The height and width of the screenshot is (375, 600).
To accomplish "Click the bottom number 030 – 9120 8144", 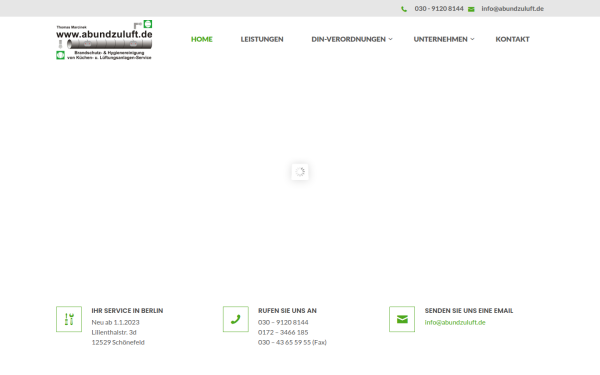I will click(283, 322).
